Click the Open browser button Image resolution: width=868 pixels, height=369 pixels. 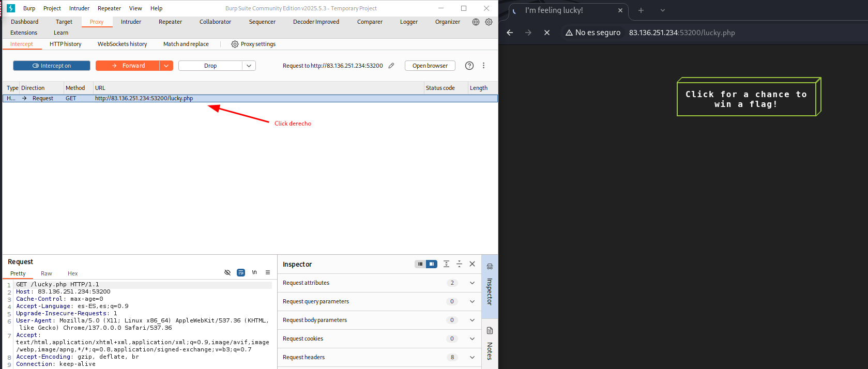pyautogui.click(x=430, y=66)
